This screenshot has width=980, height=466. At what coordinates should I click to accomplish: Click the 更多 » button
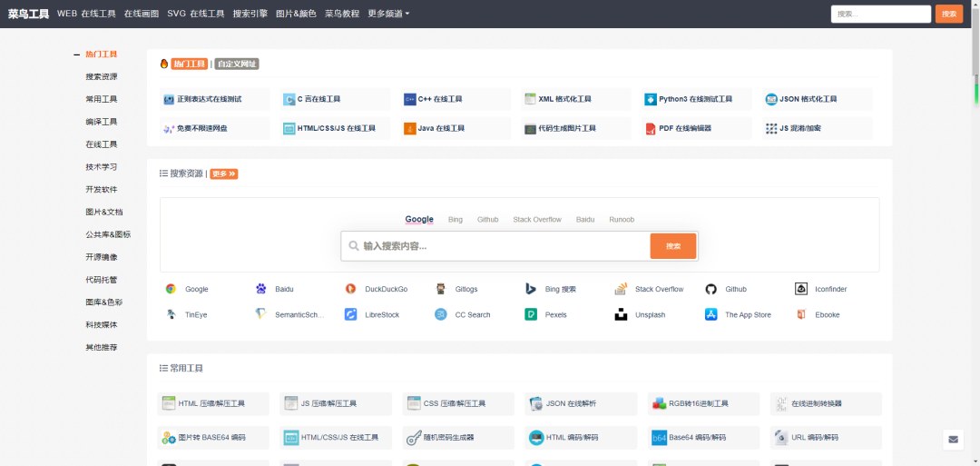pos(224,174)
